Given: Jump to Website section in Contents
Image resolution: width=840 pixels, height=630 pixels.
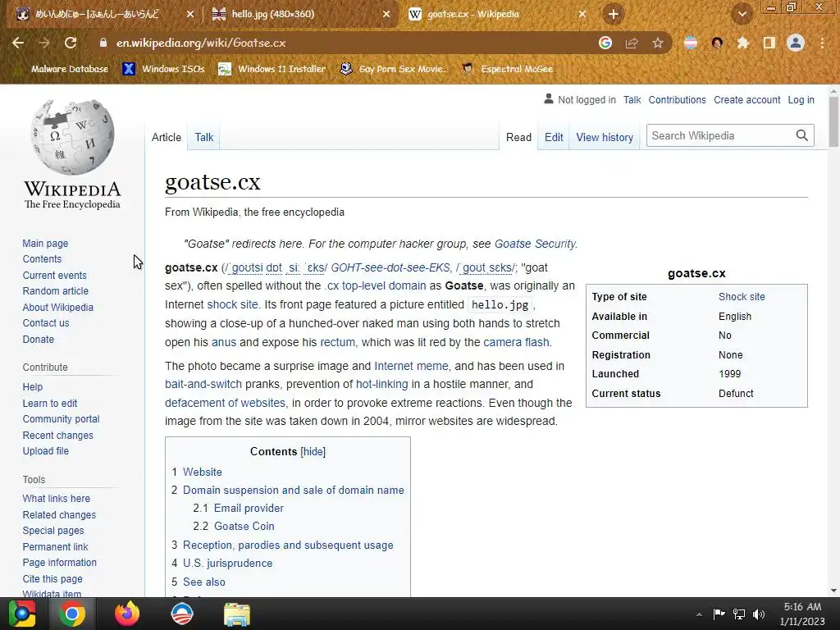Looking at the screenshot, I should coord(202,472).
